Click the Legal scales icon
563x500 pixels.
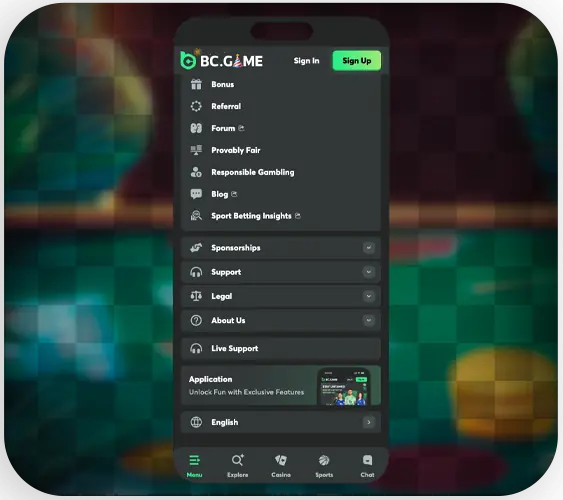point(196,296)
